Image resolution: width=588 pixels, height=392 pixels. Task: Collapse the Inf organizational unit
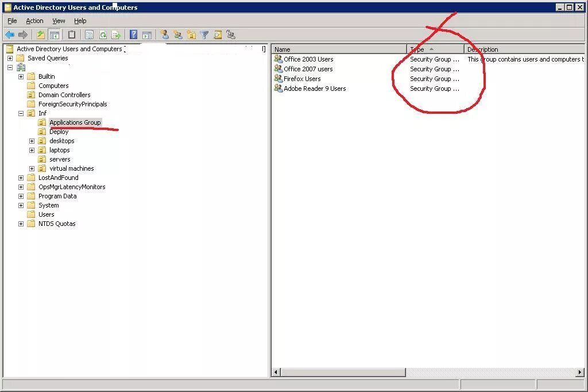(x=21, y=113)
